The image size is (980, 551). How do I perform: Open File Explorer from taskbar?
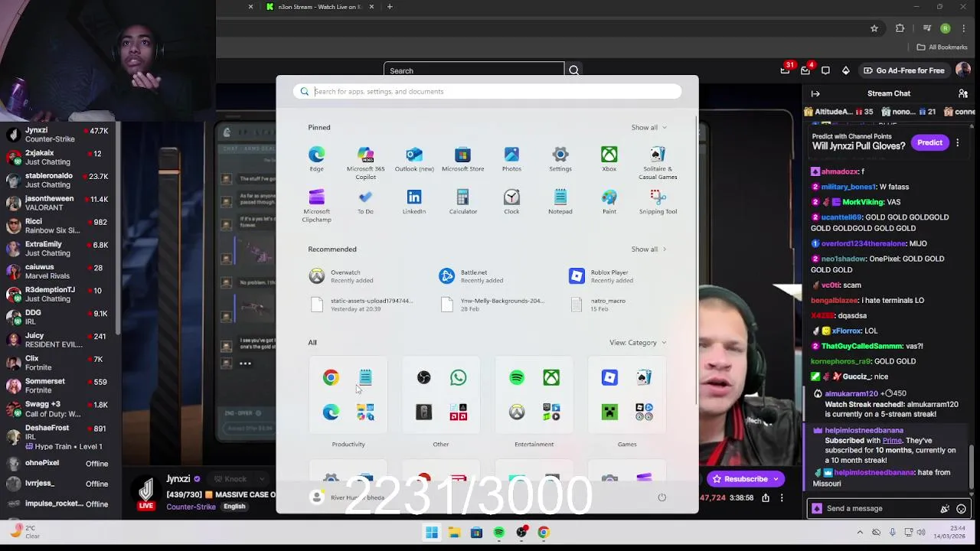pos(454,533)
